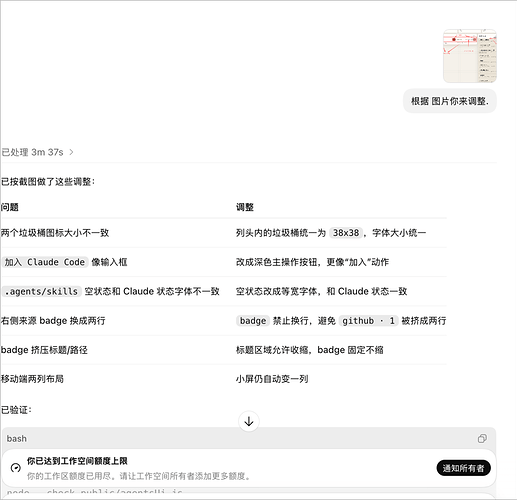The image size is (517, 500).
Task: Select the message bubble 根据 图片你来调整.
Action: pyautogui.click(x=450, y=101)
